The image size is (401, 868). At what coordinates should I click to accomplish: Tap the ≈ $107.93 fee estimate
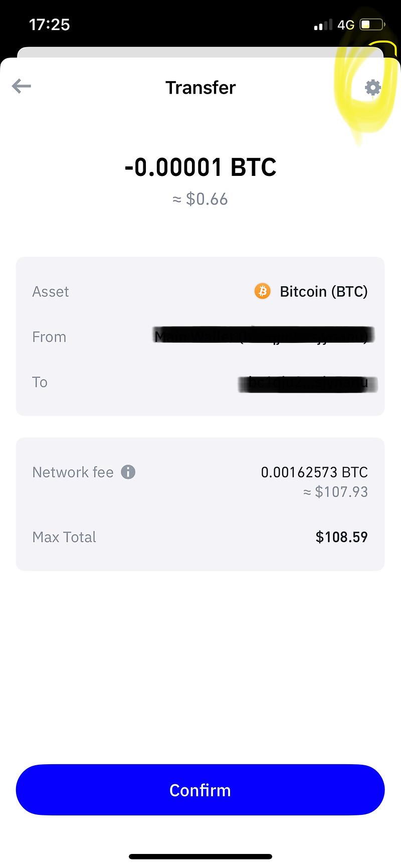(x=335, y=492)
